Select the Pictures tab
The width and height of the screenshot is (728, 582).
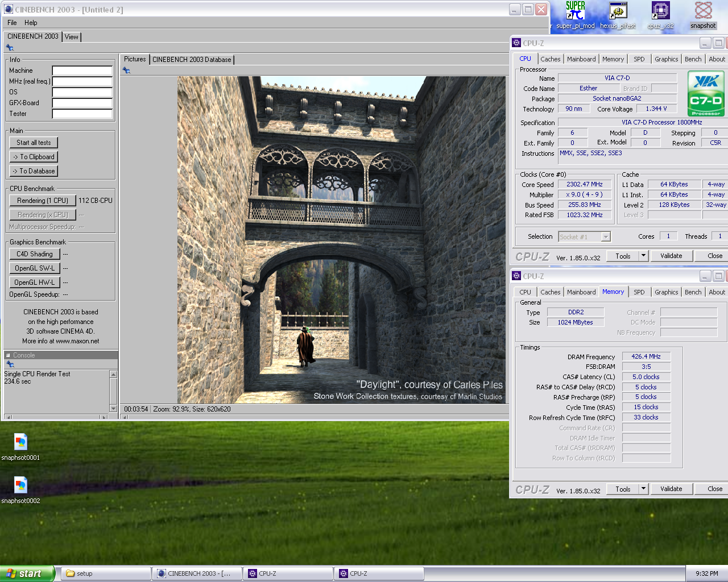[x=135, y=59]
